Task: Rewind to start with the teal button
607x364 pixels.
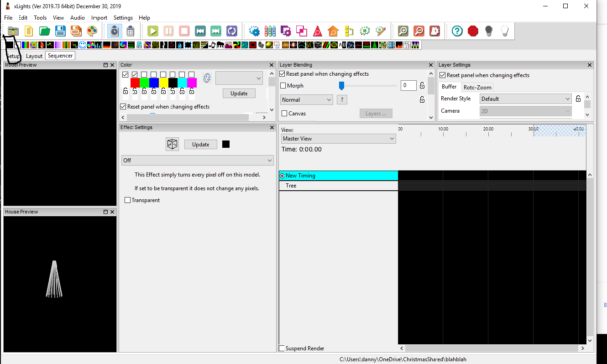Action: click(200, 31)
